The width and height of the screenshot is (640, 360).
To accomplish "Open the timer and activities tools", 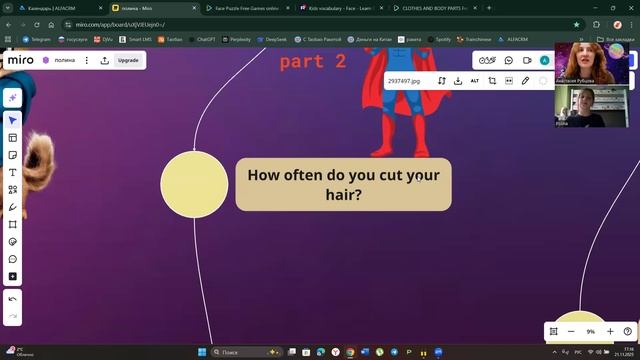I will [x=487, y=60].
